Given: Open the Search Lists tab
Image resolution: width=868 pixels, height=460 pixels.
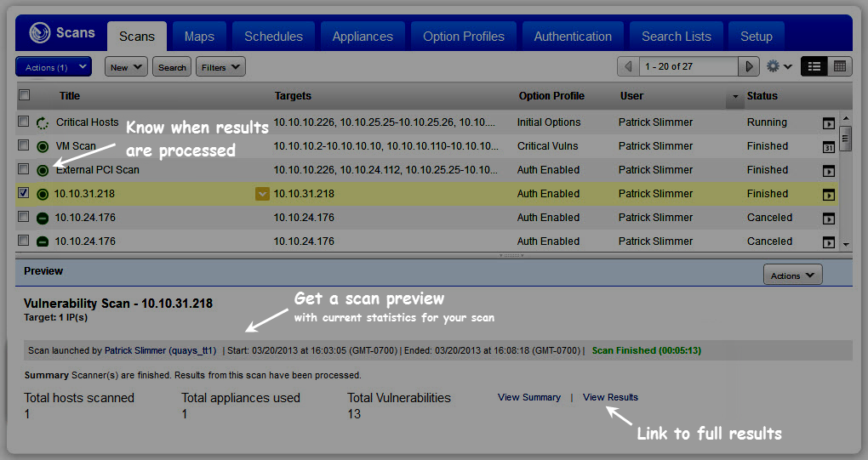Looking at the screenshot, I should tap(677, 37).
